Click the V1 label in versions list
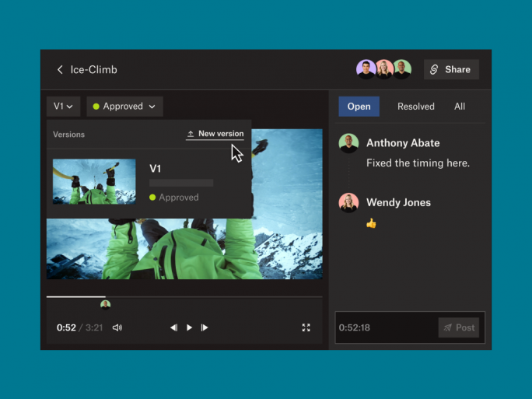This screenshot has width=532, height=399. click(x=155, y=169)
